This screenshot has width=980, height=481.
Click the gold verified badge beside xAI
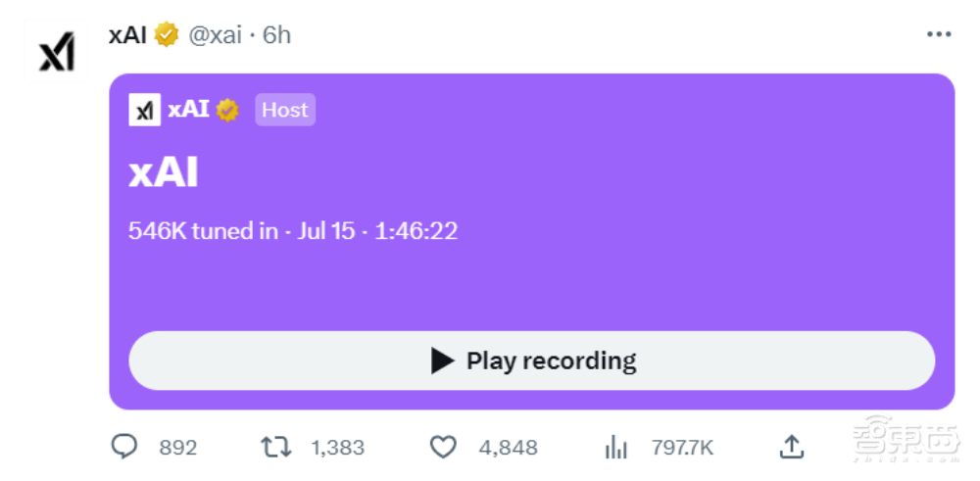pos(167,34)
